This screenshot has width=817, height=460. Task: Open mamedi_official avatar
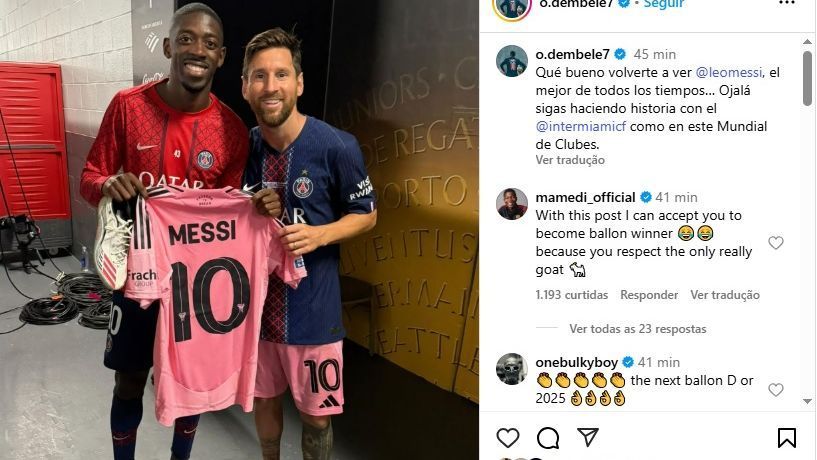click(x=512, y=204)
